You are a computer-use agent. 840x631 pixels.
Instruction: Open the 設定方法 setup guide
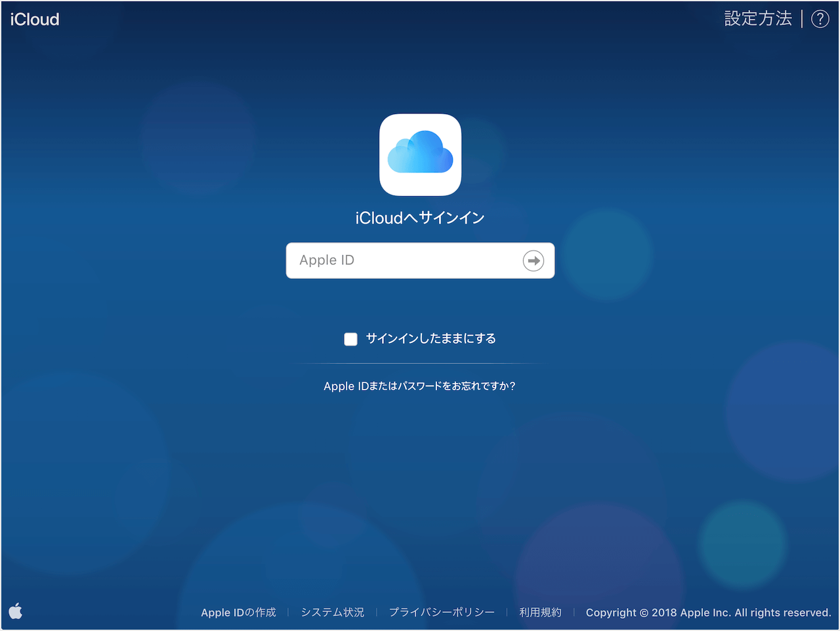[x=758, y=18]
